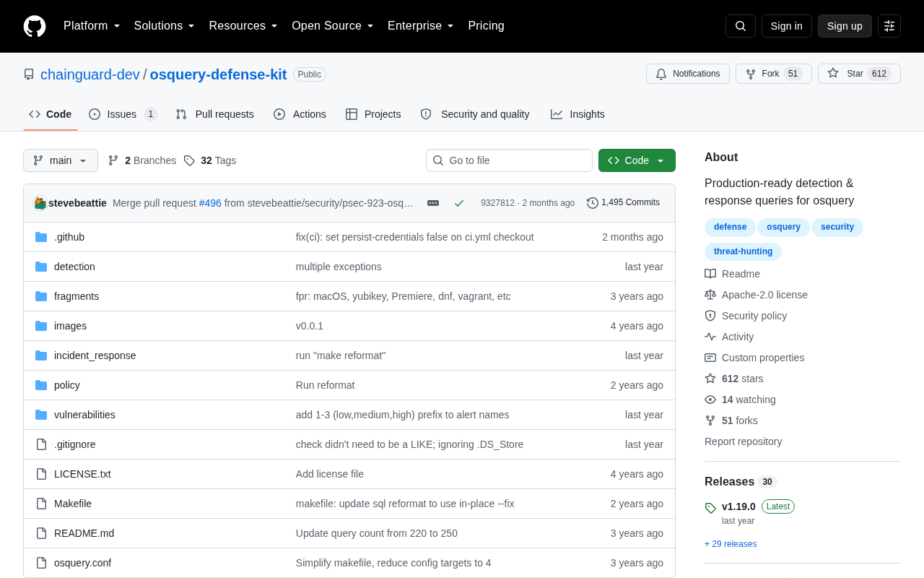Click the Makefile file icon
Image resolution: width=924 pixels, height=578 pixels.
[41, 504]
